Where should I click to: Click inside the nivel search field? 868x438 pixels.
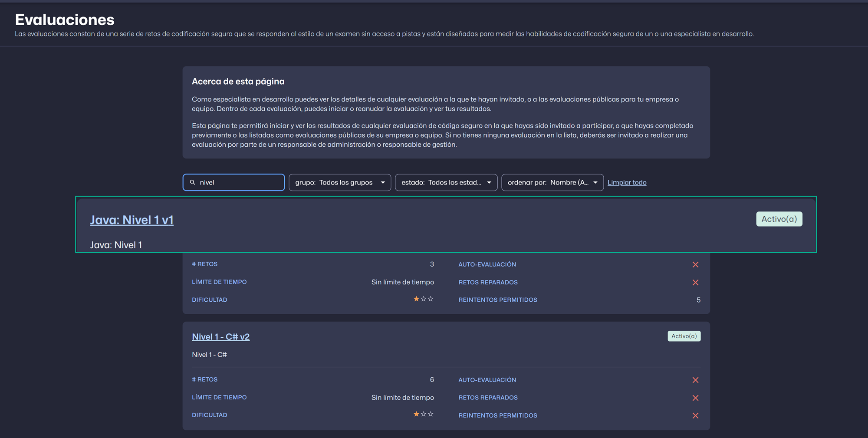pos(234,182)
